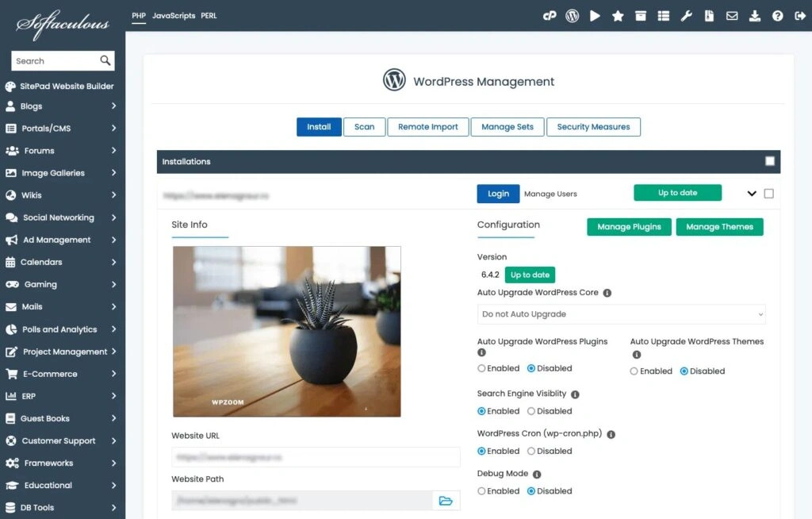This screenshot has height=519, width=812.
Task: Click the envelope email icon
Action: click(732, 16)
